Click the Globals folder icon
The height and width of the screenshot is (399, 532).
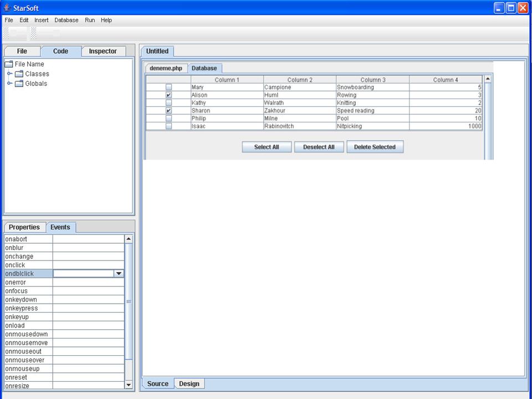[19, 84]
